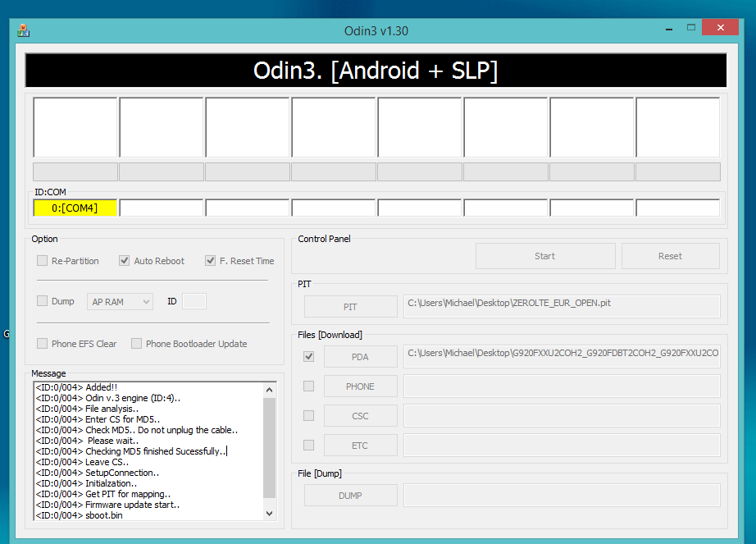
Task: Tick the PHONE file checkbox
Action: coord(308,386)
